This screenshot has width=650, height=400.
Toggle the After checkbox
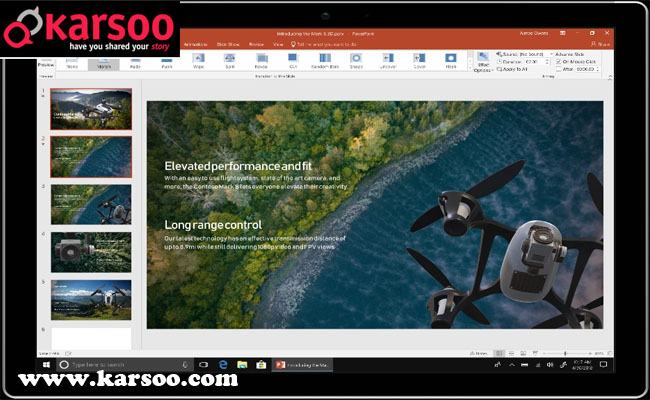(x=558, y=69)
